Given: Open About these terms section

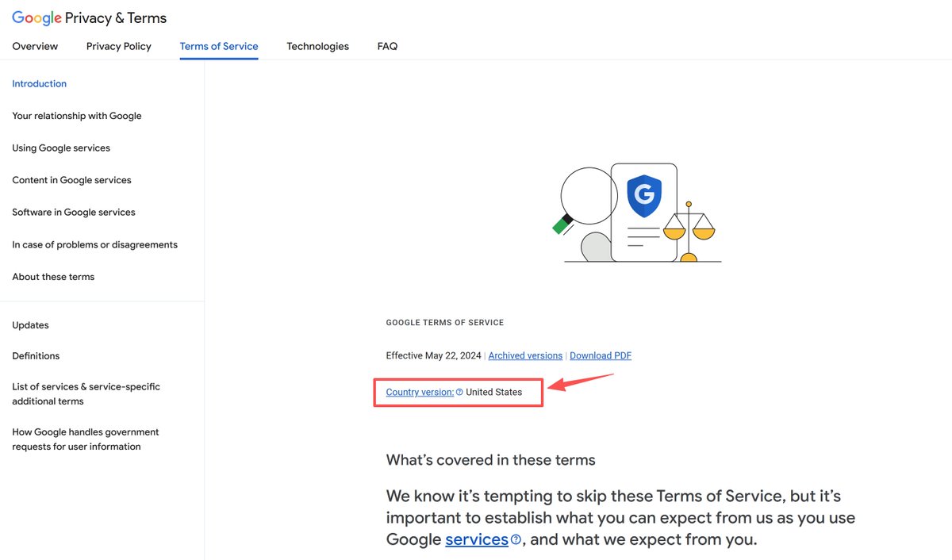Looking at the screenshot, I should pos(53,277).
